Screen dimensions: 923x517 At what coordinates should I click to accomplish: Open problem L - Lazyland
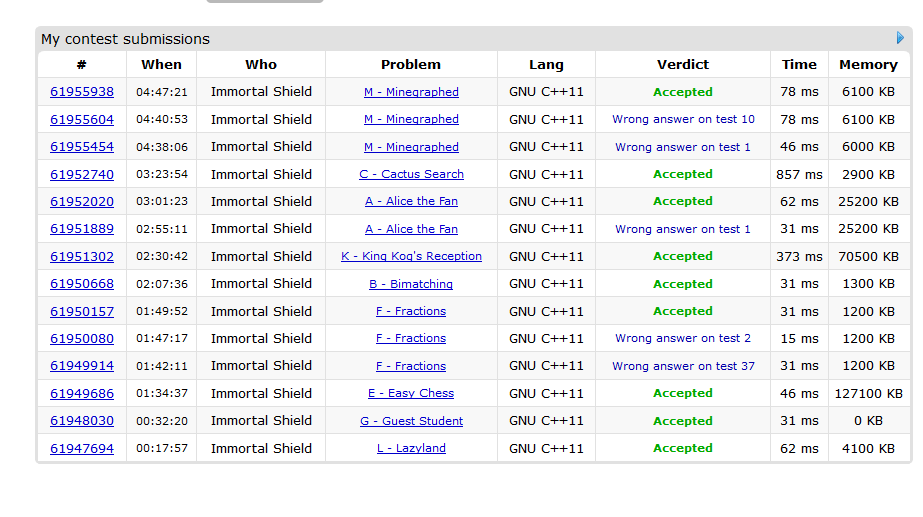[x=411, y=448]
